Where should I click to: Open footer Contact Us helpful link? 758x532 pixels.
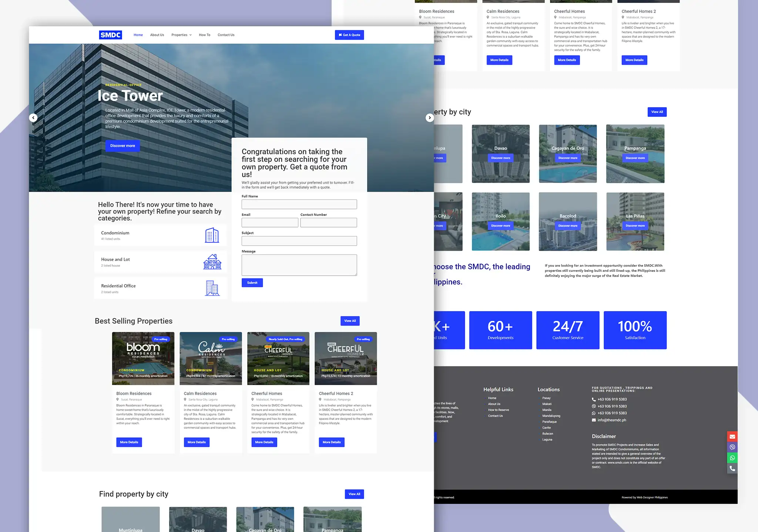tap(495, 416)
